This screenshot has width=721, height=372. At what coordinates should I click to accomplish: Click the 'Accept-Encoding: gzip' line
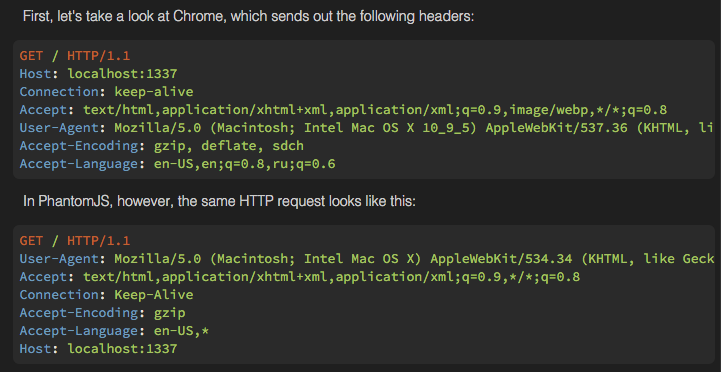click(103, 313)
